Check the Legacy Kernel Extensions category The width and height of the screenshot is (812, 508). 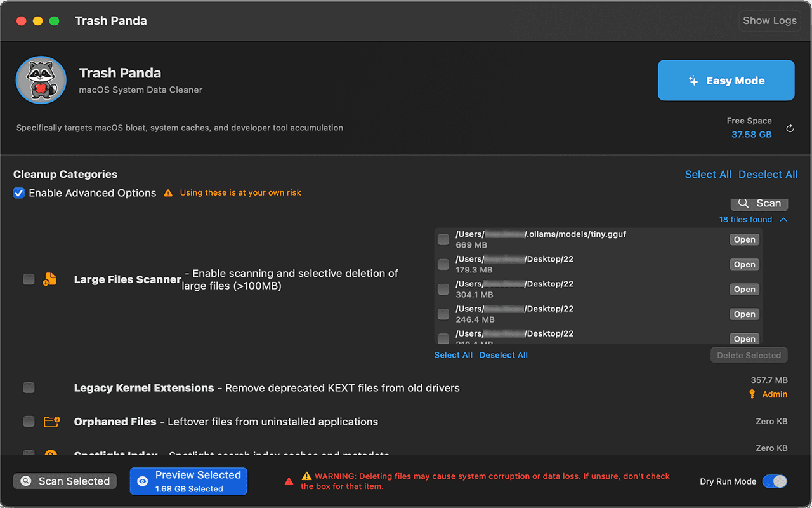pos(29,387)
